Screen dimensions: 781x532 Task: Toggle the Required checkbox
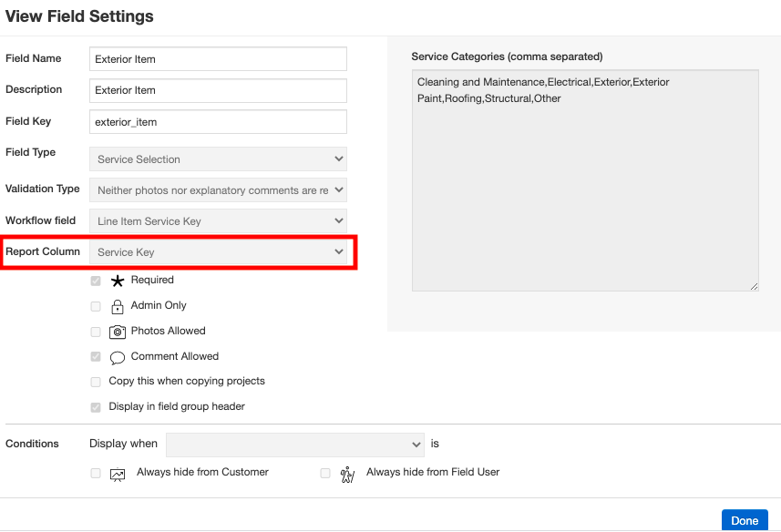point(96,281)
